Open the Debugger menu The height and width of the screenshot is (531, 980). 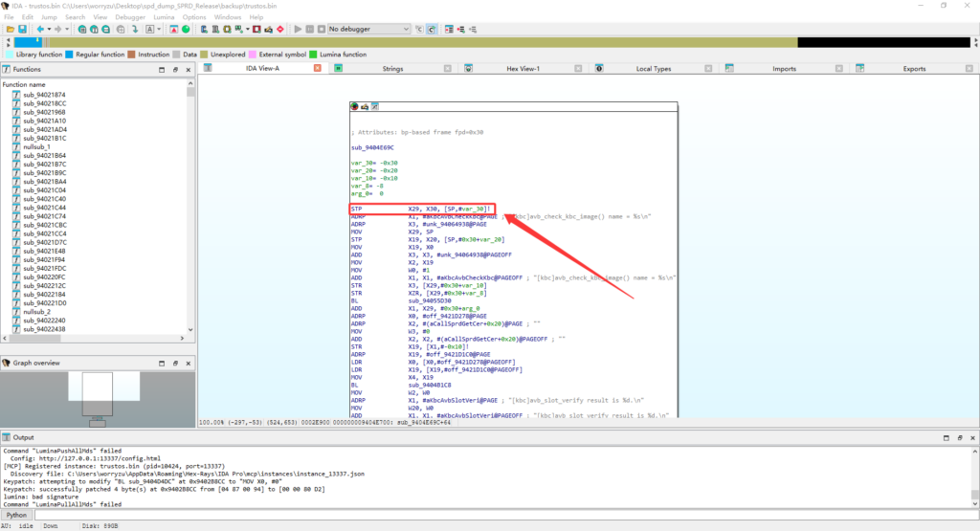tap(130, 17)
